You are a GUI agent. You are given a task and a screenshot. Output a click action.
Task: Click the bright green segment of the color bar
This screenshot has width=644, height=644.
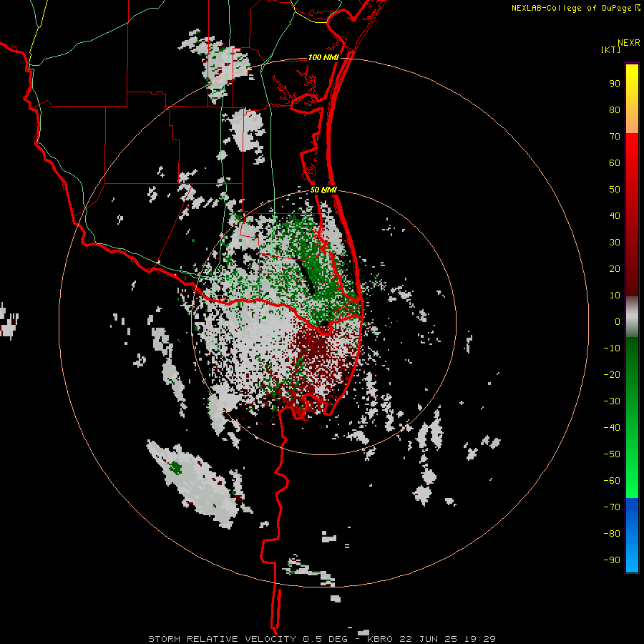(x=632, y=417)
